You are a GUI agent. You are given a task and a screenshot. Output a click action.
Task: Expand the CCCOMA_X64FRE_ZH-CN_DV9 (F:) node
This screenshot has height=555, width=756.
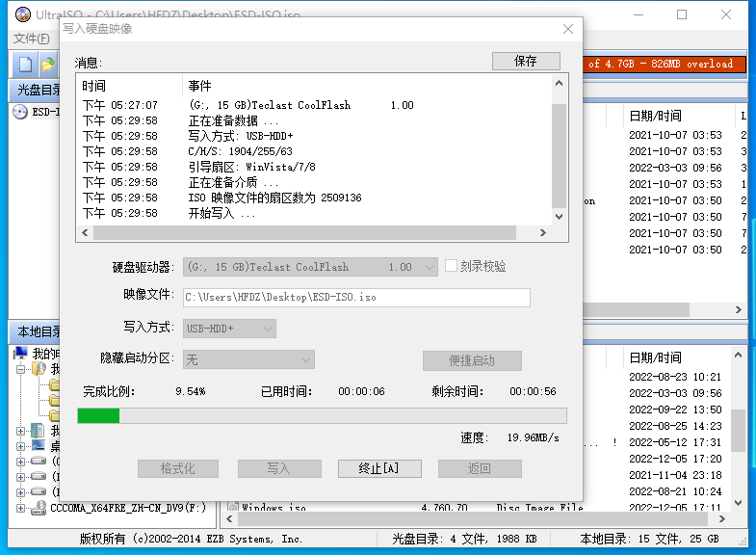point(20,508)
